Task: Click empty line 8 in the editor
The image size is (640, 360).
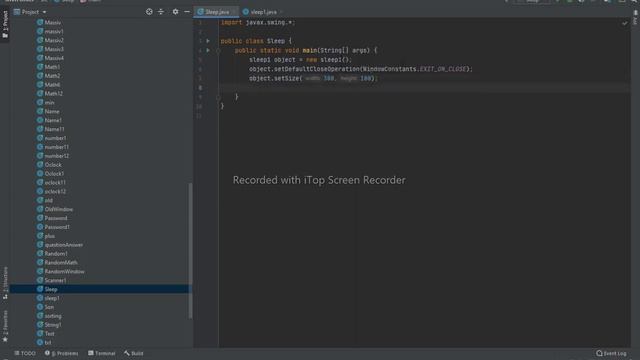Action: click(x=424, y=88)
